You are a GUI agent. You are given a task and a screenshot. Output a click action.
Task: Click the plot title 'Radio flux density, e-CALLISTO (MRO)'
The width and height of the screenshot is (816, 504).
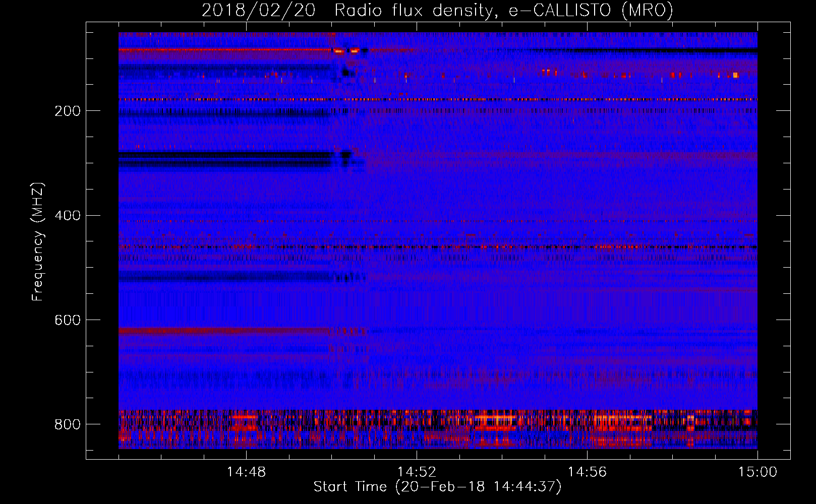pyautogui.click(x=504, y=11)
